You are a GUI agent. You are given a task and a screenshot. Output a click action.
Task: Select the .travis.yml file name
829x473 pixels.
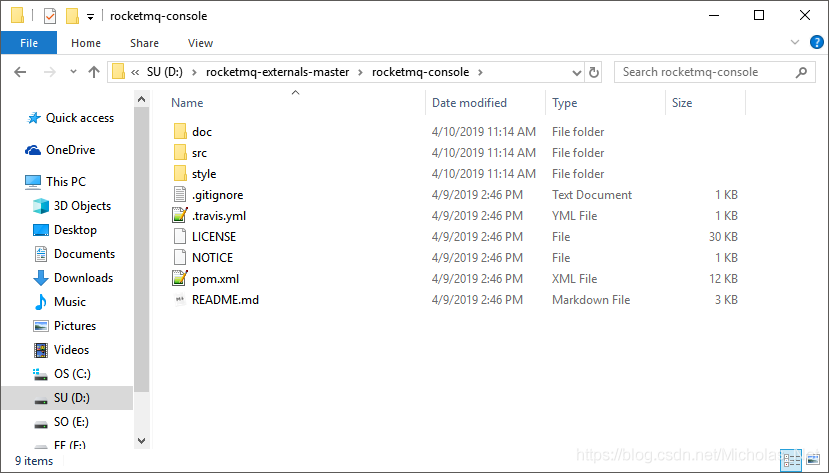coord(219,216)
